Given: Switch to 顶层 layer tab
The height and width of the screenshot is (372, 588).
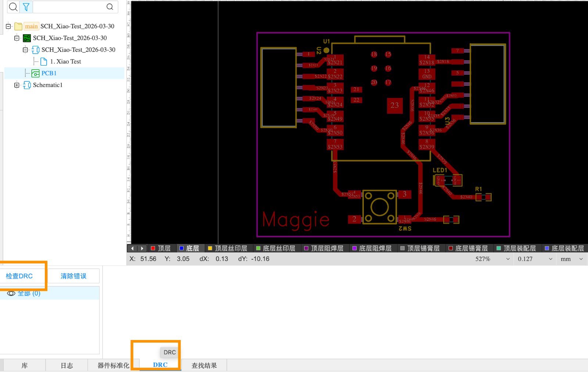Looking at the screenshot, I should click(161, 248).
